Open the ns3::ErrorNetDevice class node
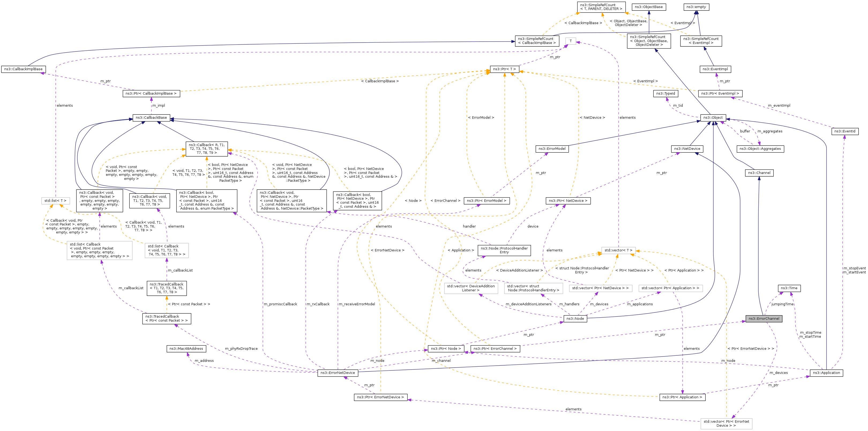Image resolution: width=868 pixels, height=431 pixels. coord(338,373)
